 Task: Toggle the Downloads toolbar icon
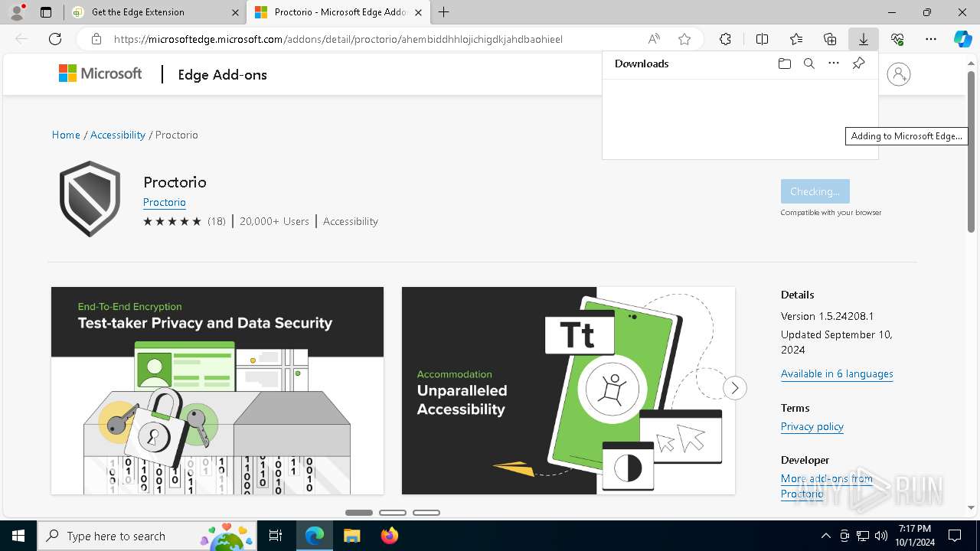[x=864, y=39]
